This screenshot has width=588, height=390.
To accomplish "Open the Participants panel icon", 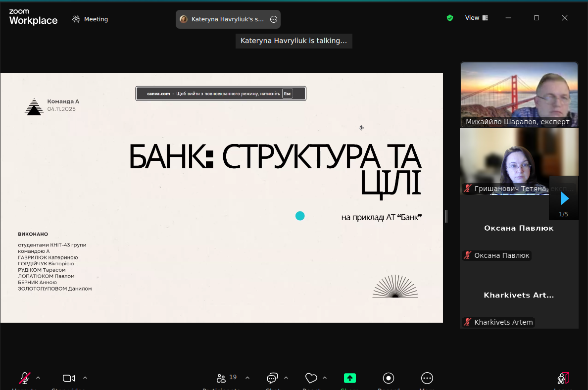I will click(222, 379).
